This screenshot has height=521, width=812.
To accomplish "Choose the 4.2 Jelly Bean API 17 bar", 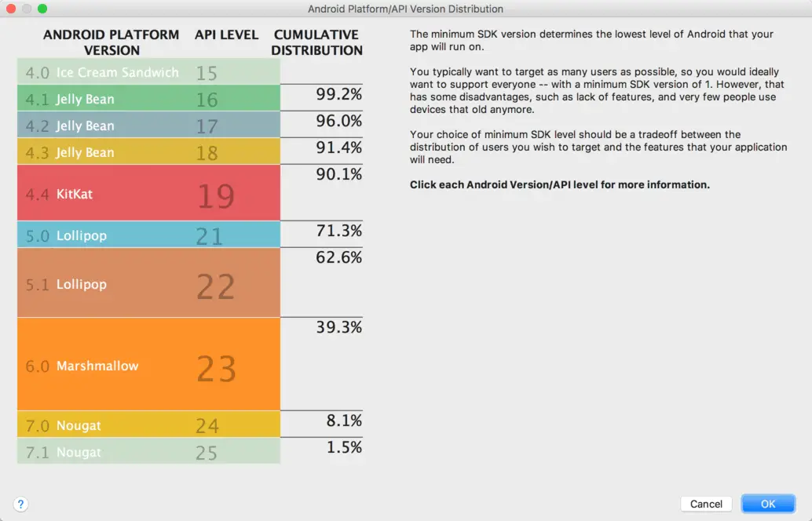I will coord(148,126).
